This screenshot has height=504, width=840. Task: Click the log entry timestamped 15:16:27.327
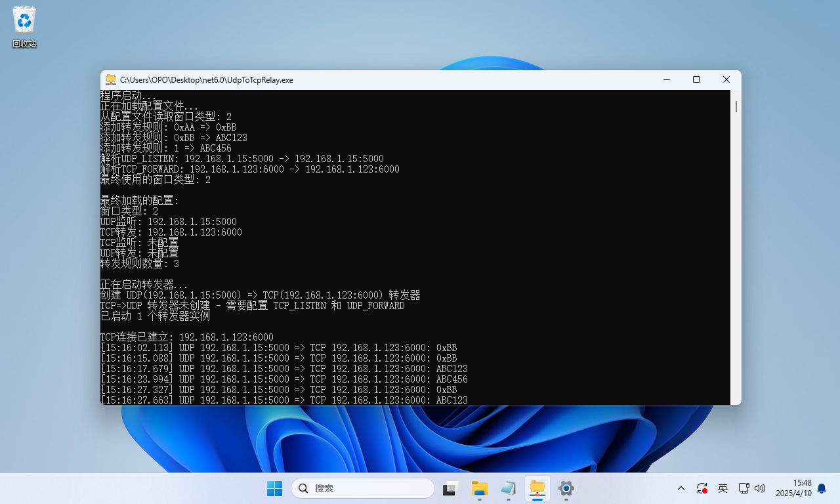tap(279, 390)
